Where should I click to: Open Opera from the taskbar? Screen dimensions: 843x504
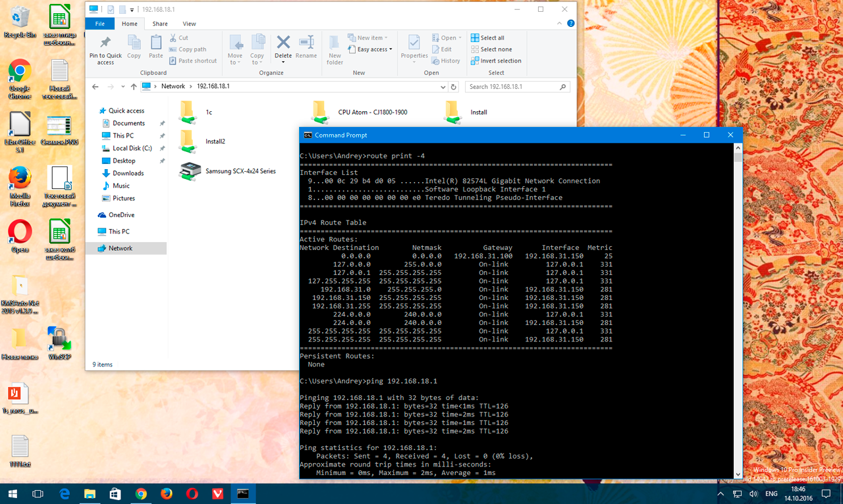192,493
